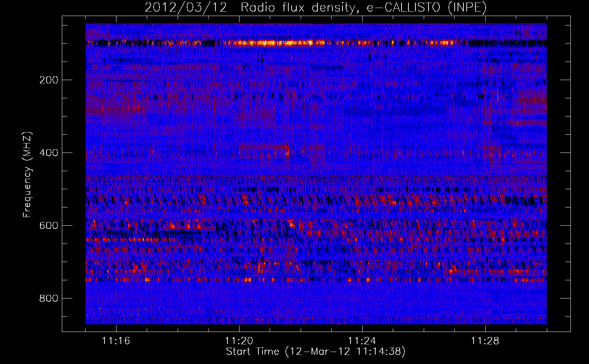Select the 600 frequency tick label
This screenshot has height=364, width=589.
click(49, 226)
